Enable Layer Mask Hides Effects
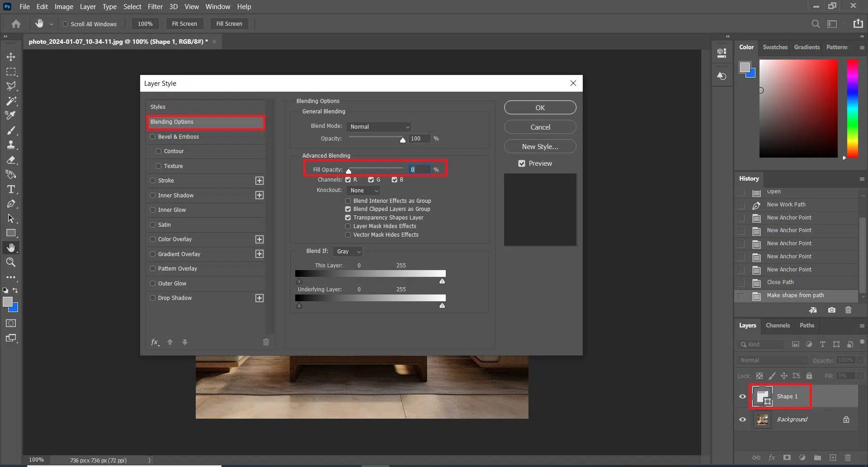This screenshot has height=467, width=868. (x=348, y=226)
